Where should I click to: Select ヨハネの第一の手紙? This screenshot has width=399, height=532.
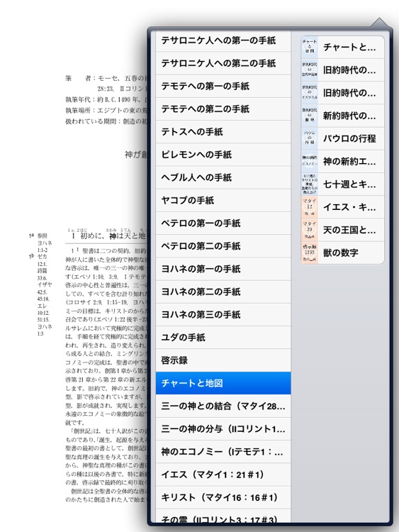pos(223,269)
